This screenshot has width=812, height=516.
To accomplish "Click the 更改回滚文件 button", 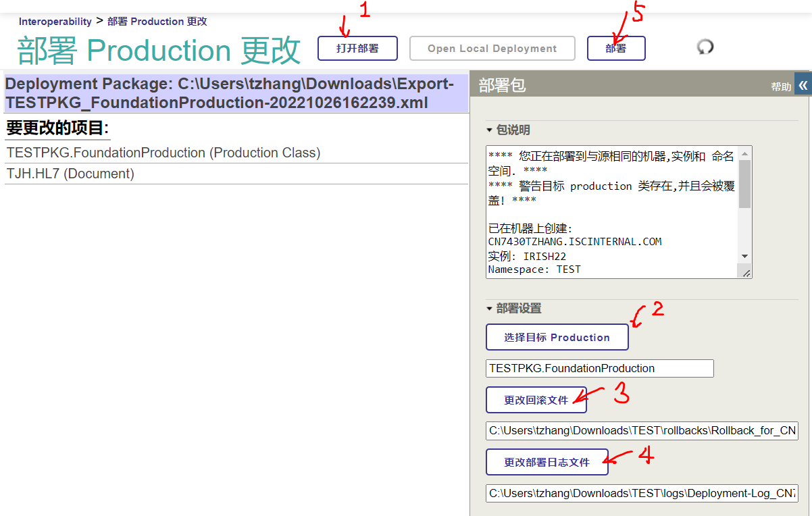I will pyautogui.click(x=536, y=400).
